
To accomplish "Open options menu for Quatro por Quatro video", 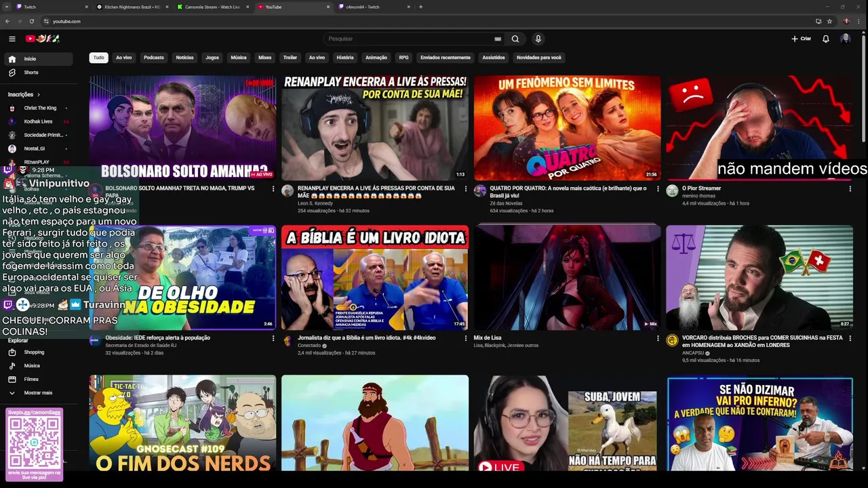I will point(658,188).
